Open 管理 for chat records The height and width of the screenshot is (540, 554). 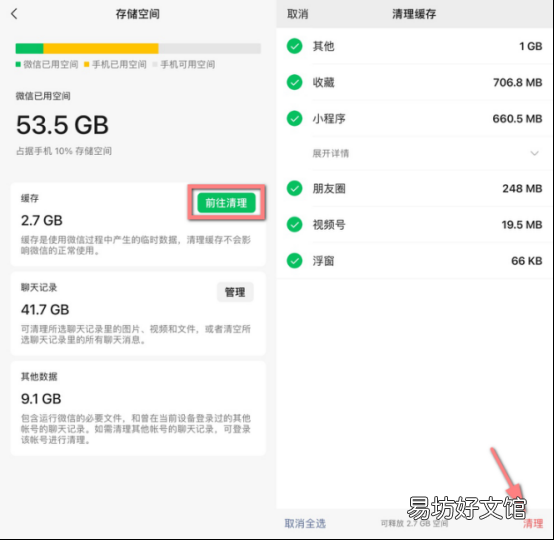(x=235, y=292)
